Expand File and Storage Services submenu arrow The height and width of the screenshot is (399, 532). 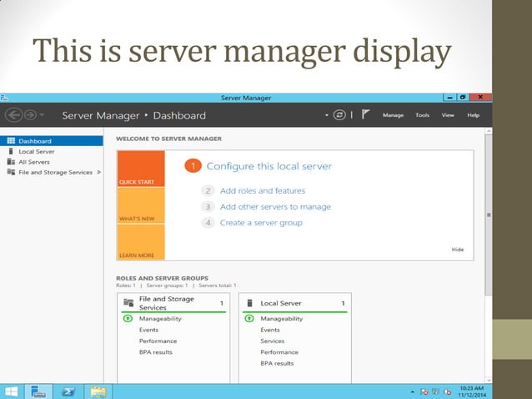(x=99, y=172)
